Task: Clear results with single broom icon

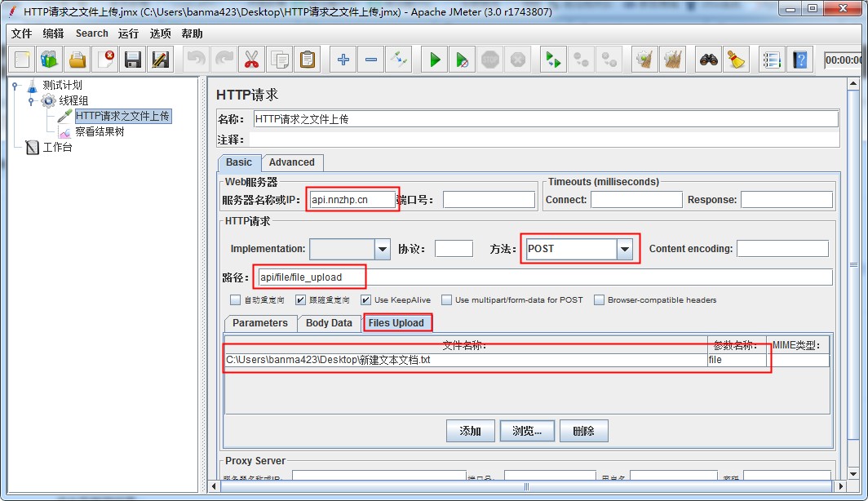Action: click(644, 60)
